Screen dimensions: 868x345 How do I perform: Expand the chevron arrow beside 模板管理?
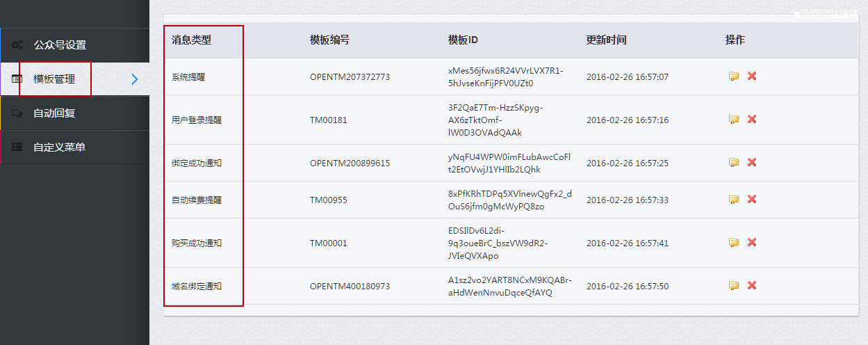pos(135,79)
